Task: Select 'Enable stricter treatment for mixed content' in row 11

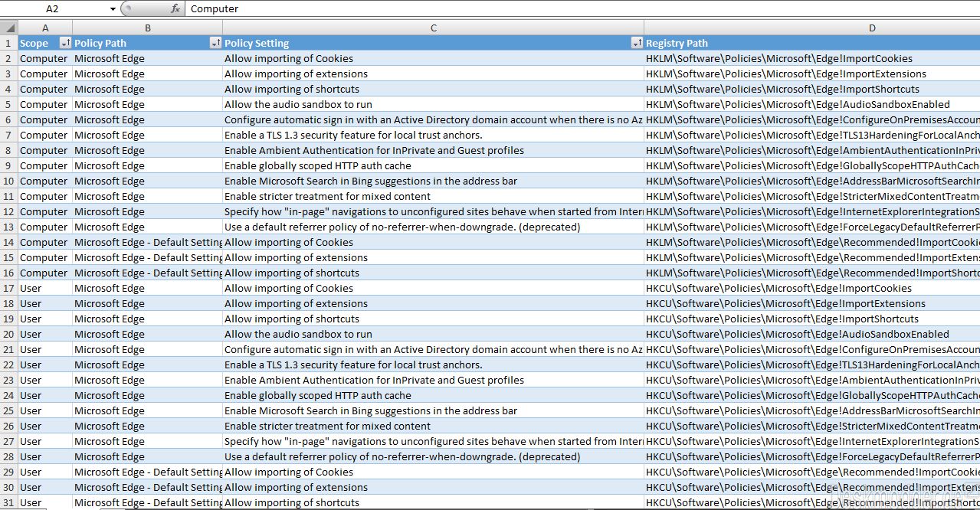Action: [x=434, y=196]
